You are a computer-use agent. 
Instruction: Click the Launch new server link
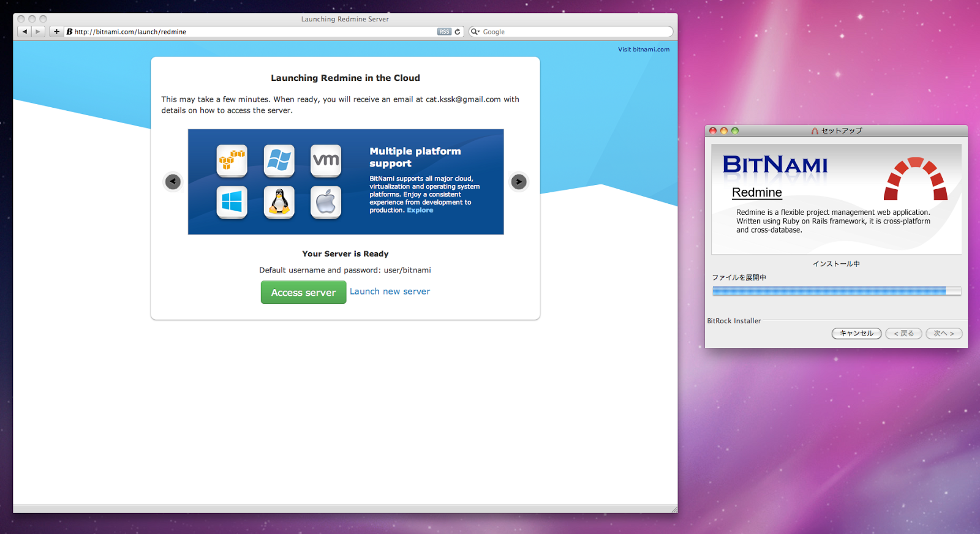(x=390, y=291)
